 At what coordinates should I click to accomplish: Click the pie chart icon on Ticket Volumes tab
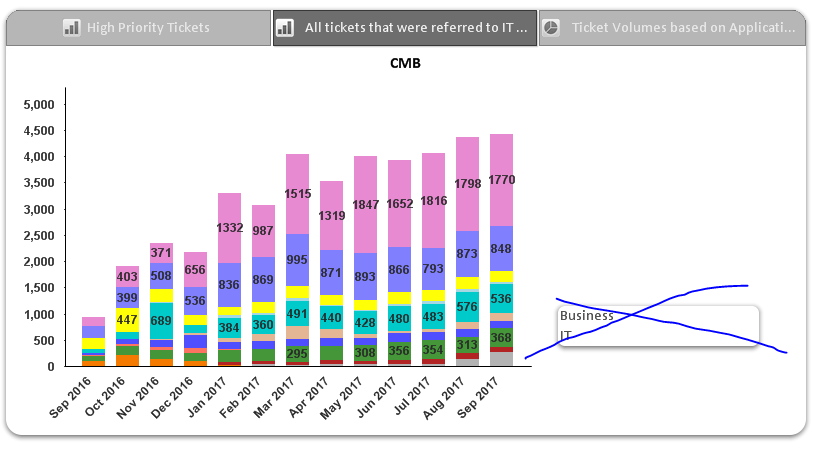tap(551, 28)
